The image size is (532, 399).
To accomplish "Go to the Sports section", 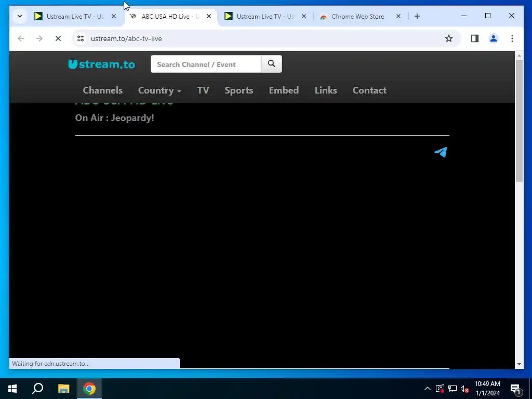I will (239, 90).
